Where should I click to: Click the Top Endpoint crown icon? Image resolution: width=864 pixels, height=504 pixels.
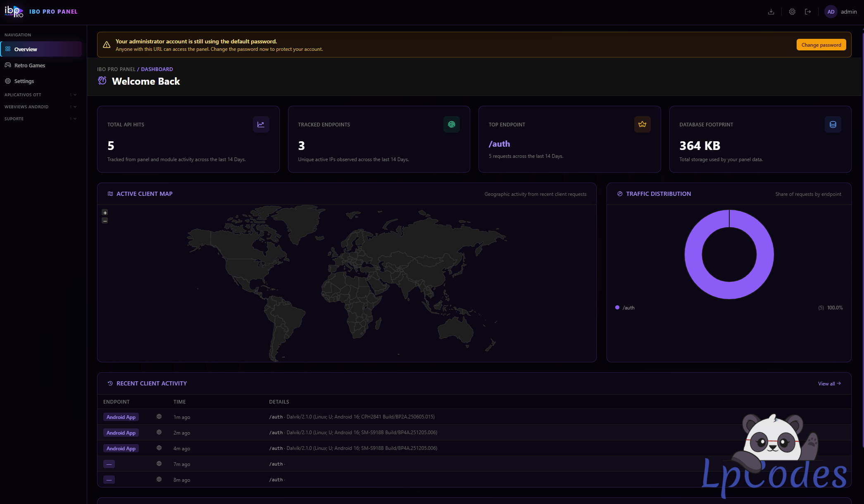point(642,124)
